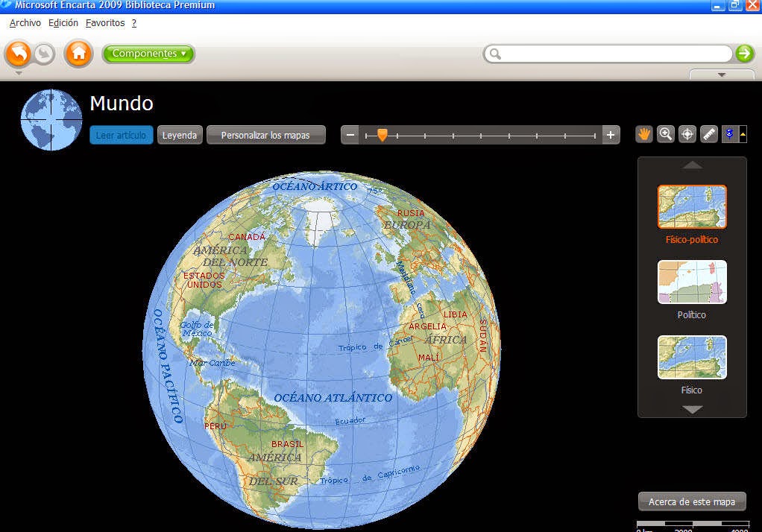762x532 pixels.
Task: Click the ÁFRICA continent label
Action: 446,340
